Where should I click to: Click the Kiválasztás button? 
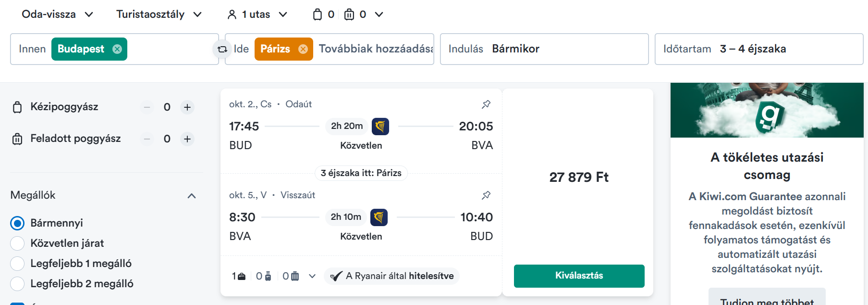[x=579, y=276]
